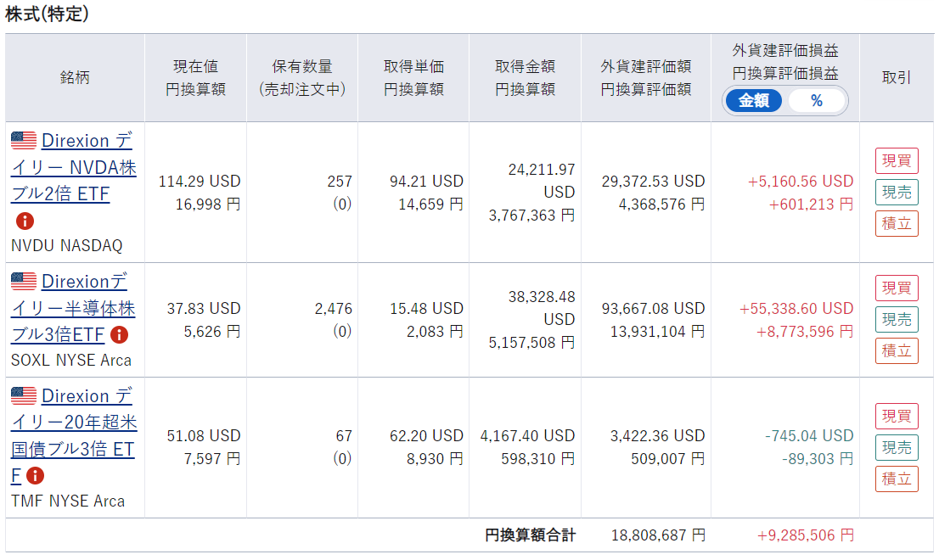Click the 取得金額 column header

[x=526, y=78]
